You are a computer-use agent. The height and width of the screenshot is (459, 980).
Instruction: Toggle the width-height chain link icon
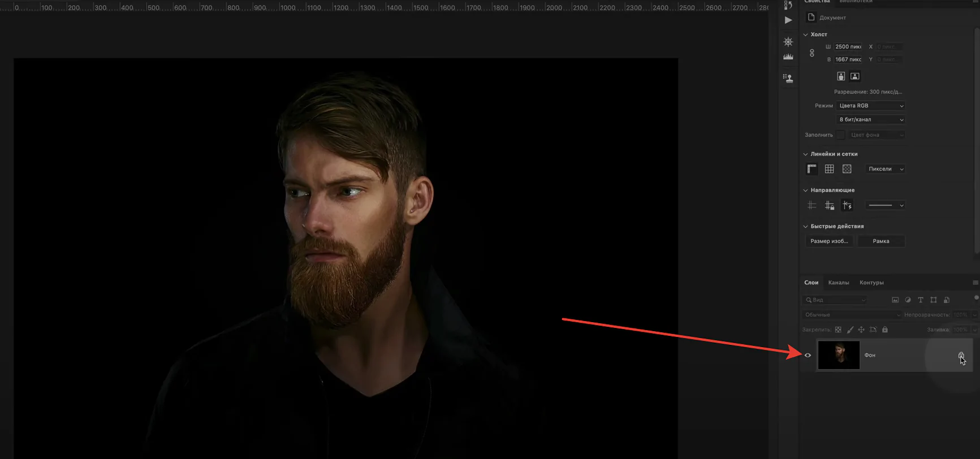click(x=812, y=53)
